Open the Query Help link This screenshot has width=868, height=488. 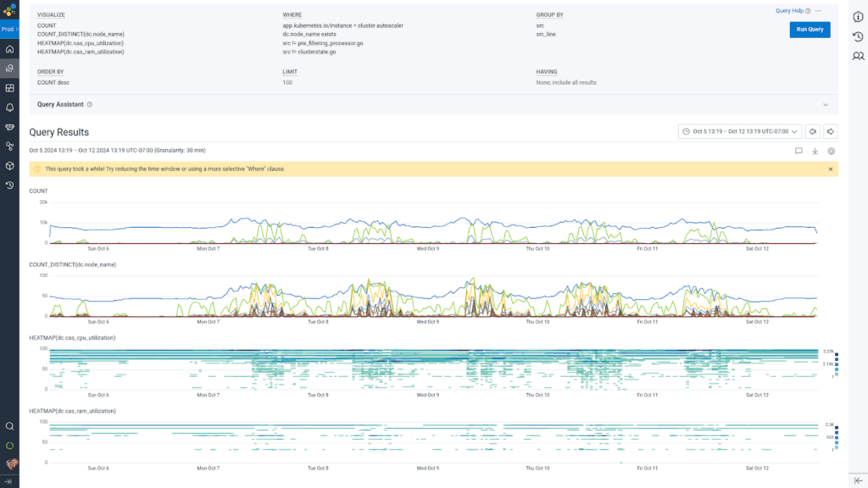click(793, 11)
